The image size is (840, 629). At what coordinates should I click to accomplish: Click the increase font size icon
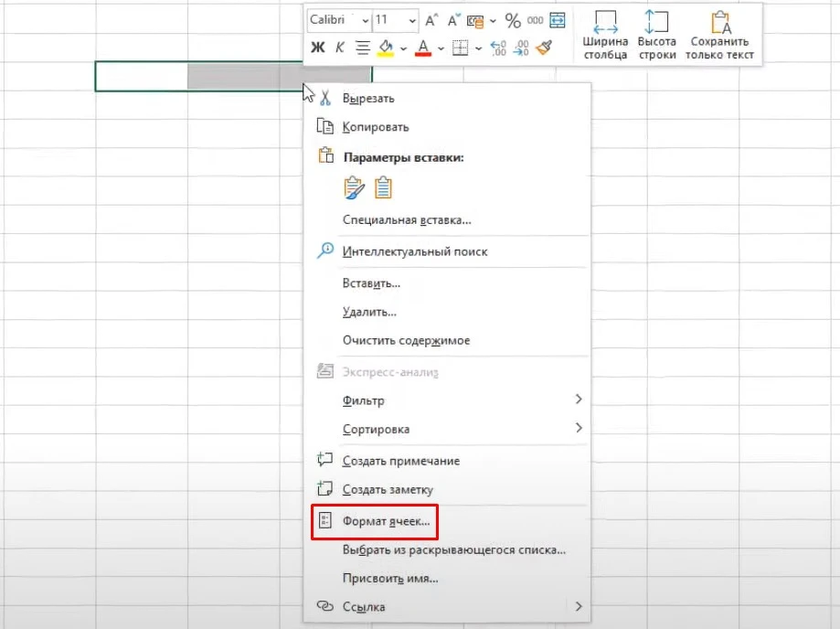tap(432, 20)
